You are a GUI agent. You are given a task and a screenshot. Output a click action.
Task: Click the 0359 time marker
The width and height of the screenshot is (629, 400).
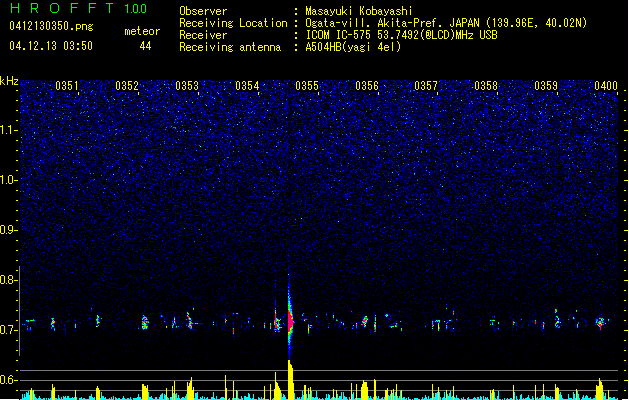546,86
